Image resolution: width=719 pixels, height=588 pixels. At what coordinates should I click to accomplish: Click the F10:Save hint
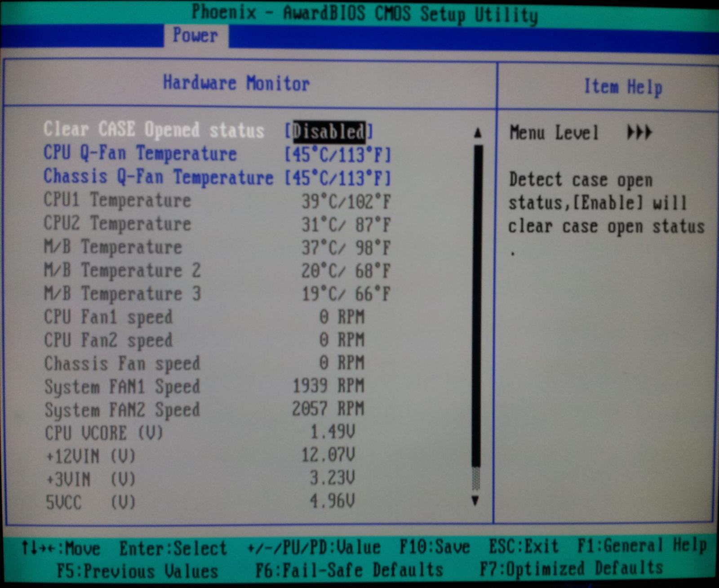coord(435,548)
